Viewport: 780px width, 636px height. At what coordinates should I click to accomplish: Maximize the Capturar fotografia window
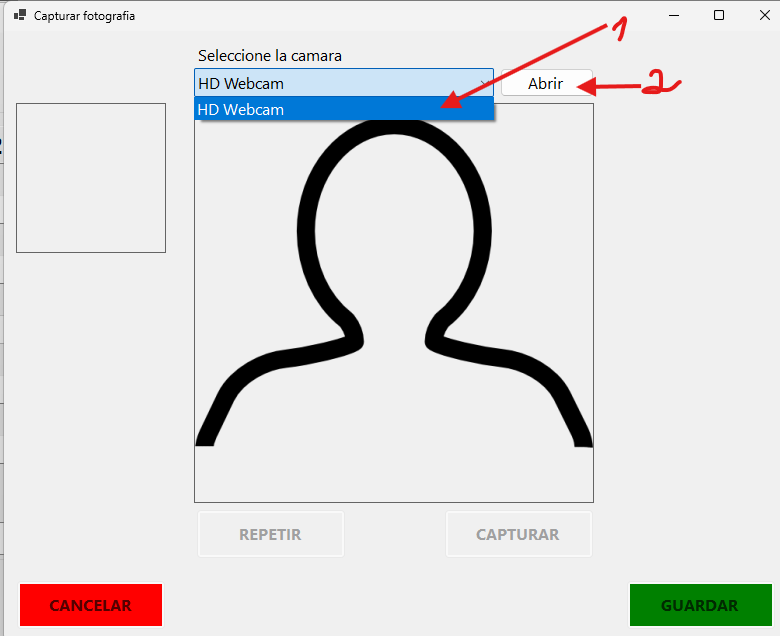click(718, 16)
